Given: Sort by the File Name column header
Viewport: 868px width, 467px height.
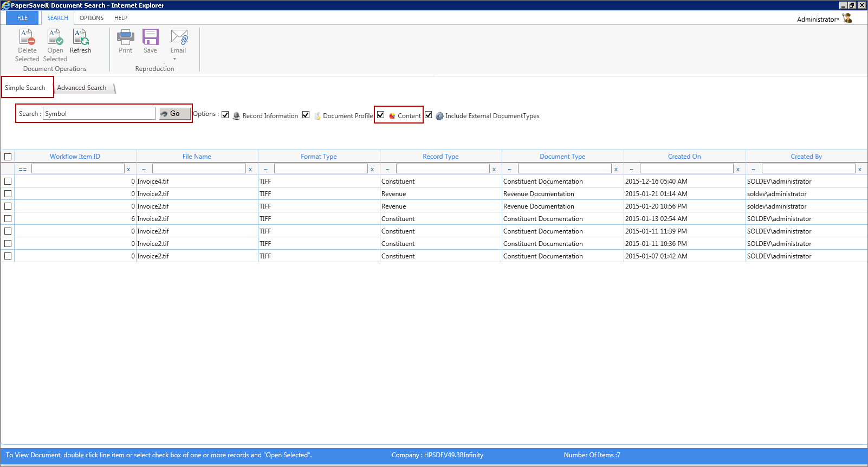Looking at the screenshot, I should [x=197, y=157].
